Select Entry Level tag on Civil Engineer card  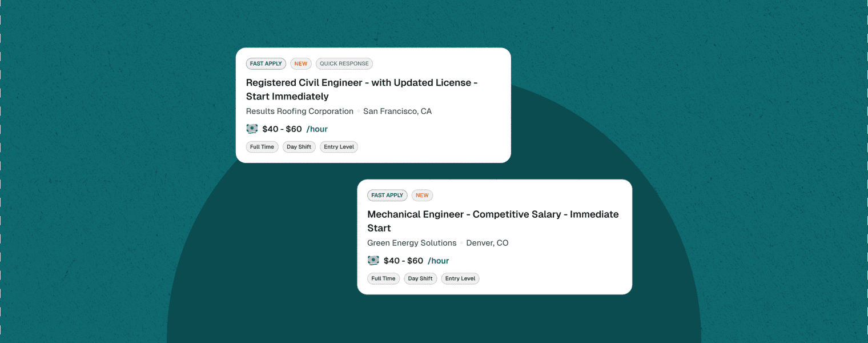coord(339,147)
